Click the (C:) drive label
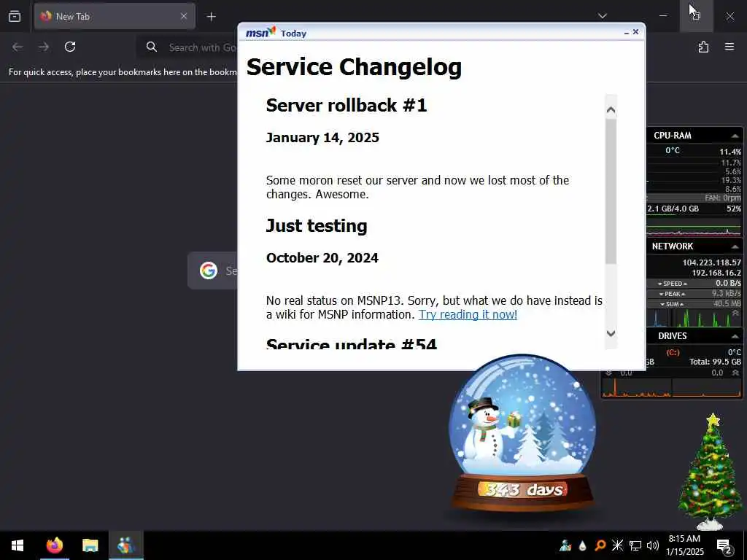747x560 pixels. coord(673,352)
